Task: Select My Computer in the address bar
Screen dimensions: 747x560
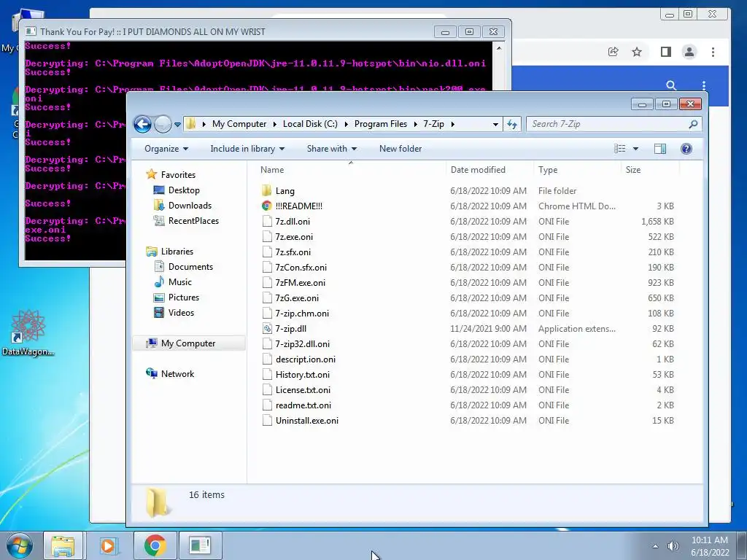Action: (239, 124)
